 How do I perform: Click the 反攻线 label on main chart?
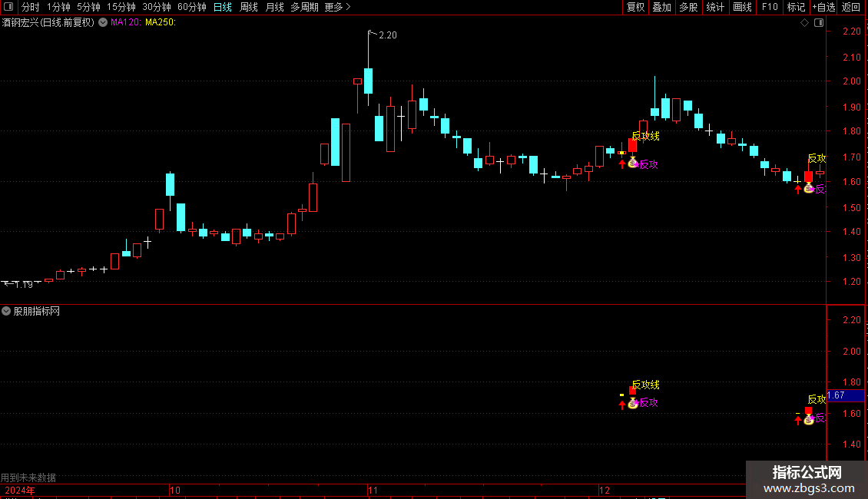645,136
